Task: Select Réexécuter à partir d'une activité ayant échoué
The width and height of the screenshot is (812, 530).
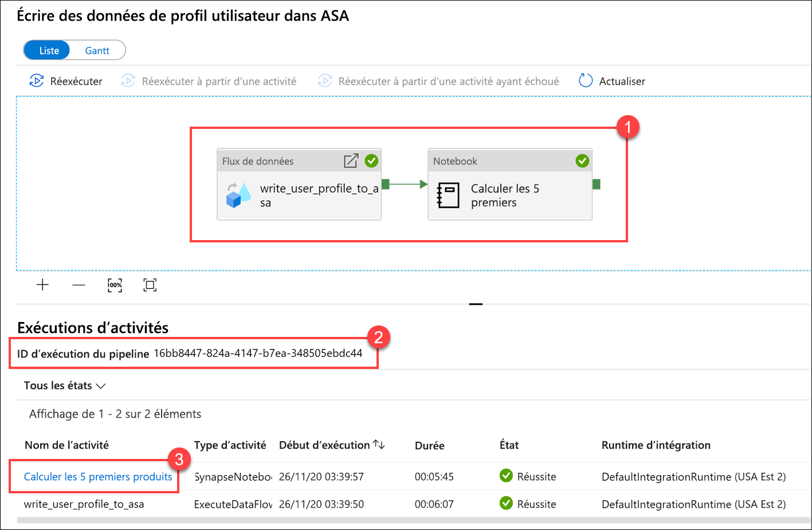Action: tap(439, 81)
